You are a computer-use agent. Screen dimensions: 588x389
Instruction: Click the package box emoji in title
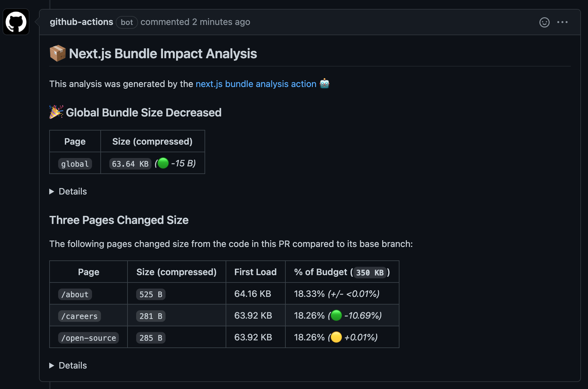coord(58,53)
